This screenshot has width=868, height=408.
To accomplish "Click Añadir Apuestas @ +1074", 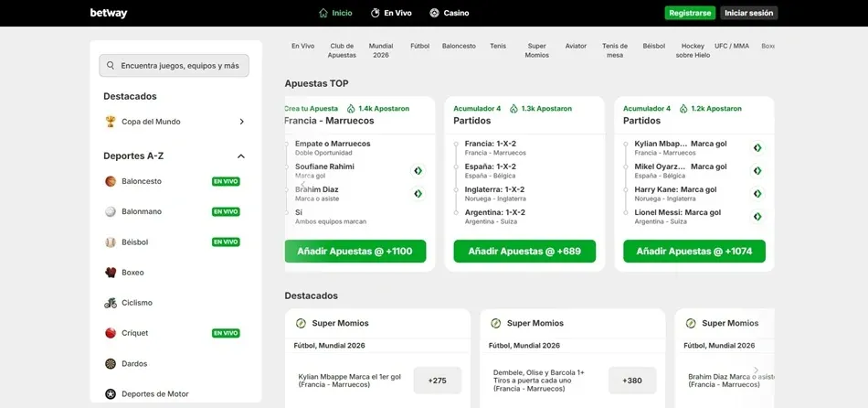I will point(694,252).
